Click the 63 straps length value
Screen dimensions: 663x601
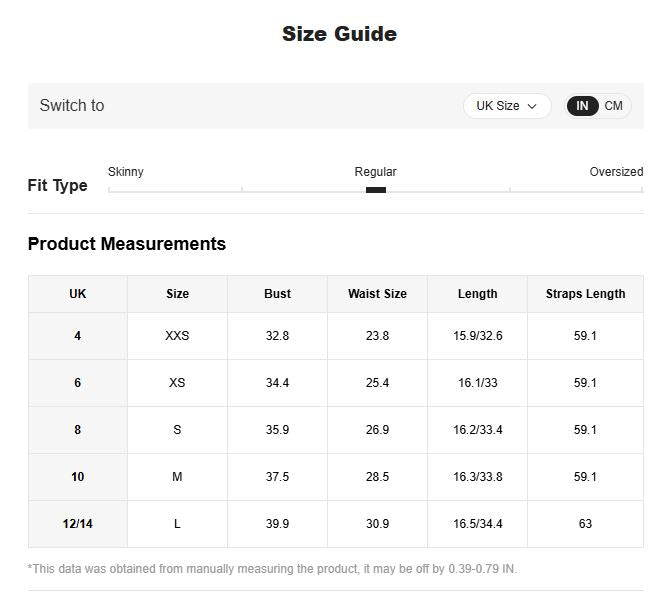[585, 524]
